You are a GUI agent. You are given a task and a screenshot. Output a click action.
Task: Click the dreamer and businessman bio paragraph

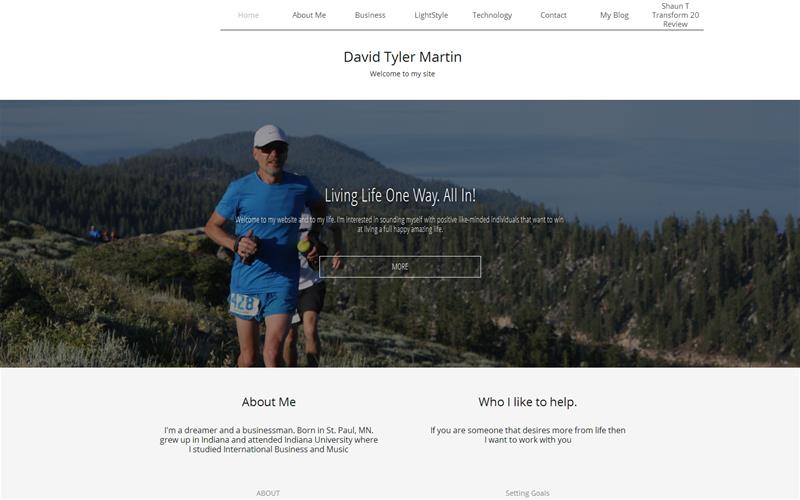[268, 440]
